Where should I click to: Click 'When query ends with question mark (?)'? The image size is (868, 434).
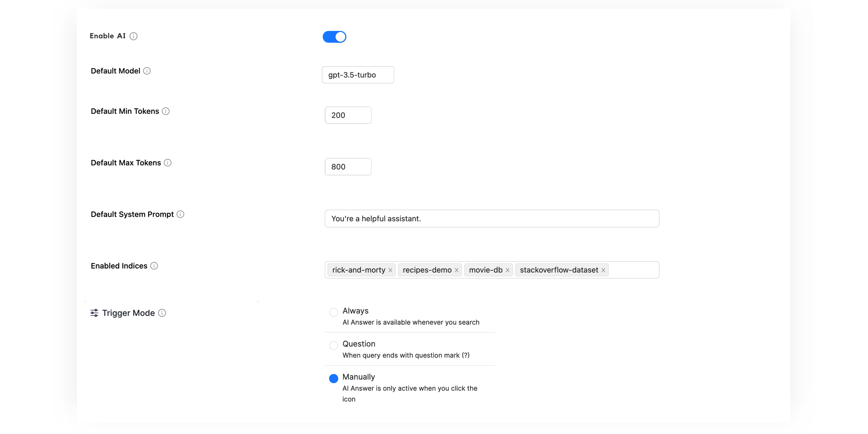tap(406, 356)
